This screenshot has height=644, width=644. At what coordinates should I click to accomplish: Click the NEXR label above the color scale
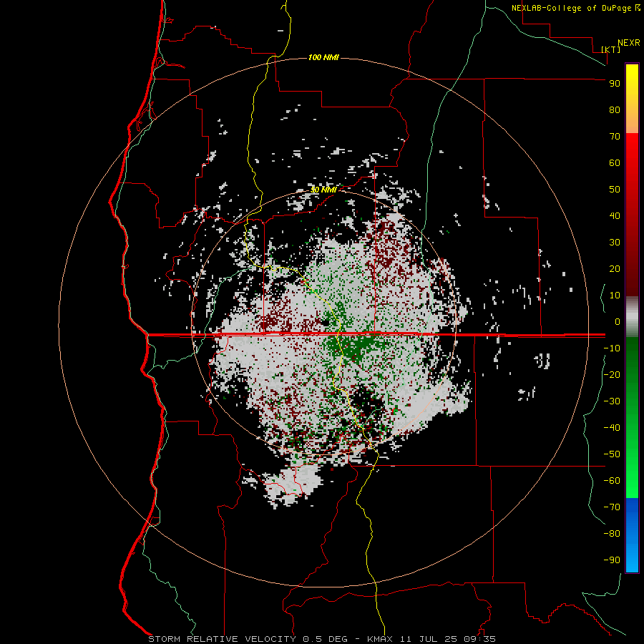(629, 43)
